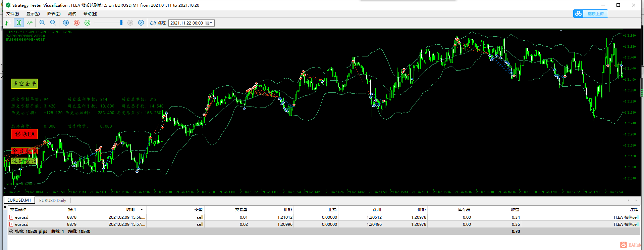Image resolution: width=644 pixels, height=250 pixels.
Task: Click the 跳过 skip-to-date icon
Action: click(x=153, y=23)
